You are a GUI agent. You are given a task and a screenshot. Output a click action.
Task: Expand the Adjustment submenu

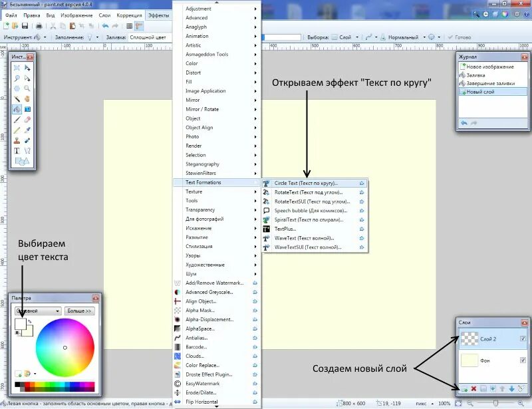[x=217, y=9]
